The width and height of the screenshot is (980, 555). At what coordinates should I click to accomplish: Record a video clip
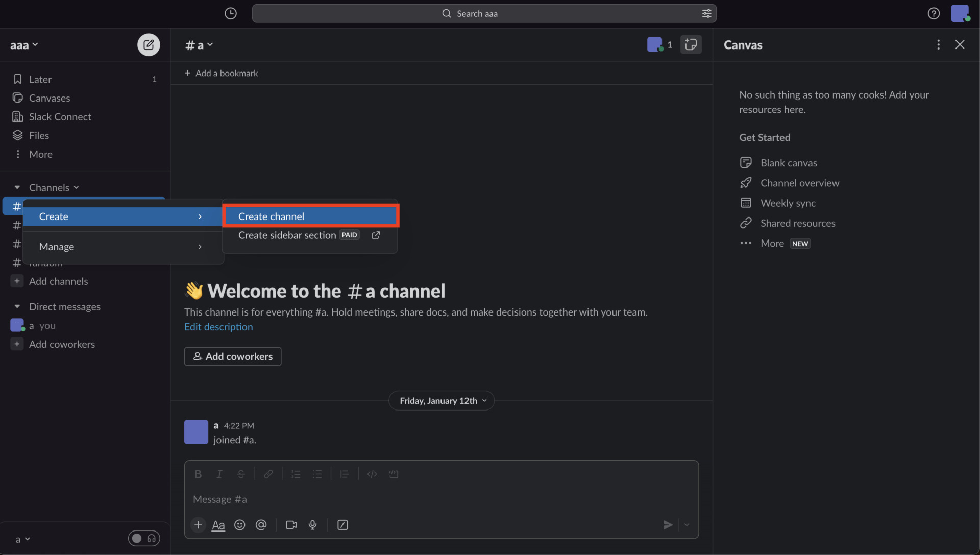coord(291,525)
